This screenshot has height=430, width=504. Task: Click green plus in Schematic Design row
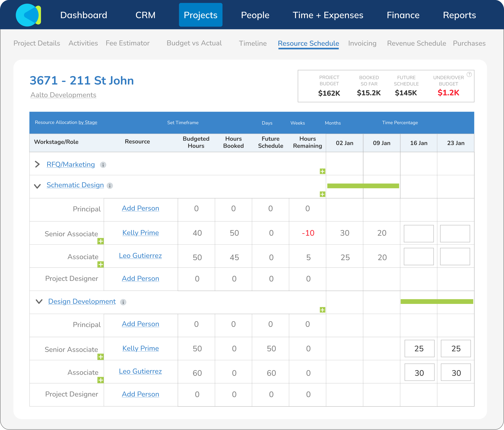point(322,194)
